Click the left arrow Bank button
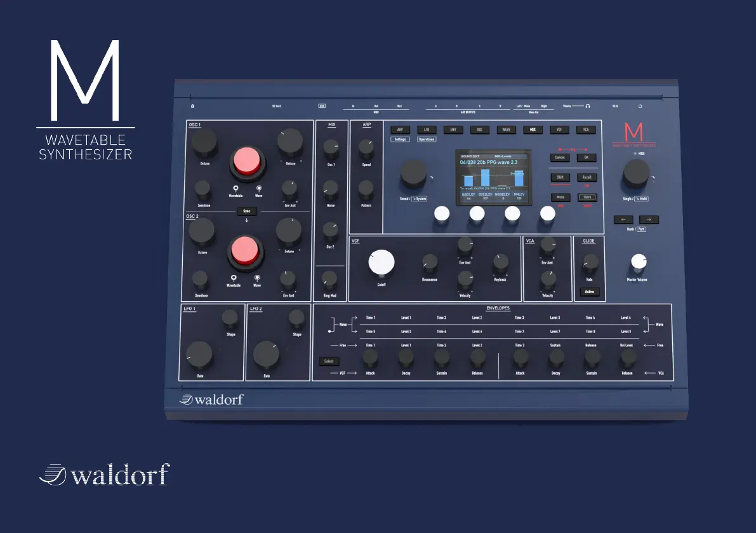The height and width of the screenshot is (533, 756). coord(623,219)
